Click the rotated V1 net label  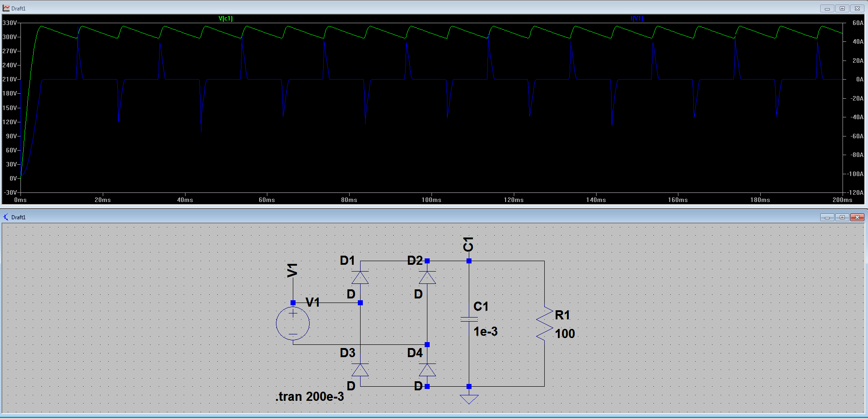[292, 270]
